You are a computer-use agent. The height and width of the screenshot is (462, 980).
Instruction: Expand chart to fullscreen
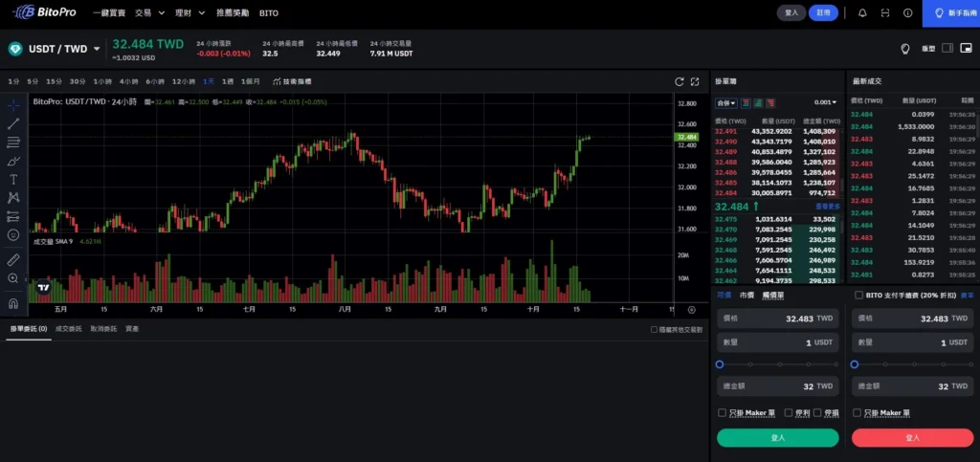point(695,82)
